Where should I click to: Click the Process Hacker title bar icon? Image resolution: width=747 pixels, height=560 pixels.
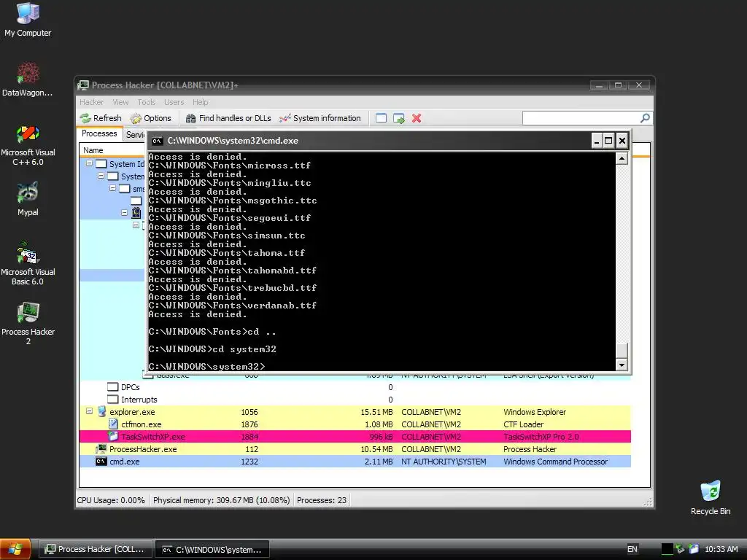pyautogui.click(x=83, y=85)
